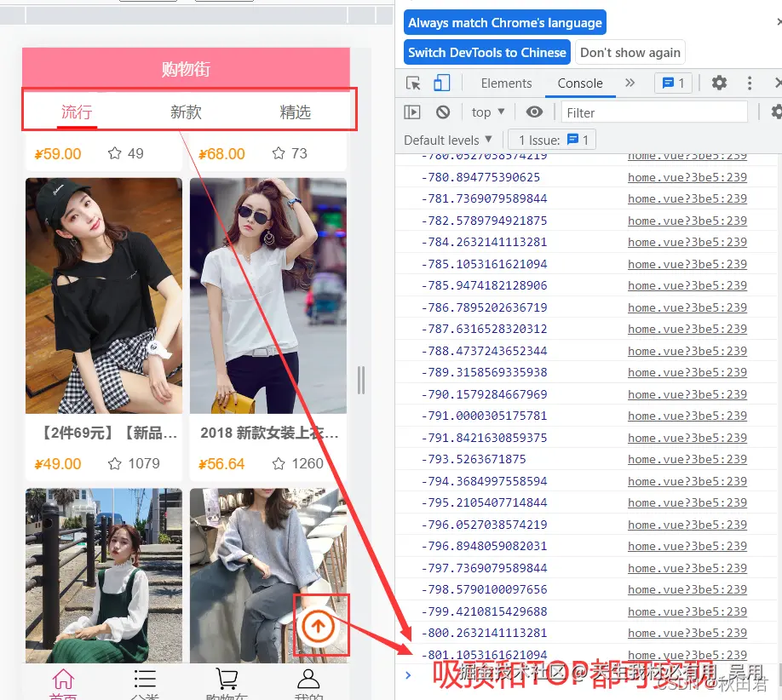Screen dimensions: 782x700
Task: Switch to the Elements tab
Action: coord(506,83)
